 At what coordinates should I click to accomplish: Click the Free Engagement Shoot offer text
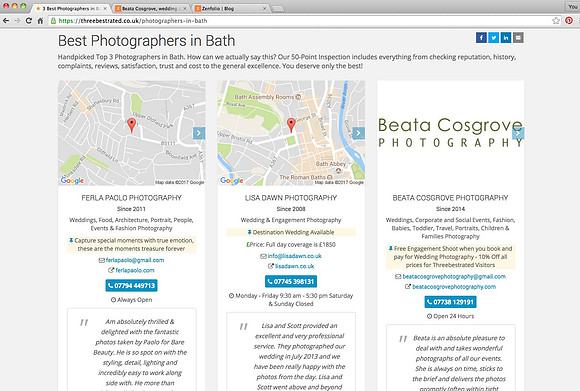click(x=451, y=257)
